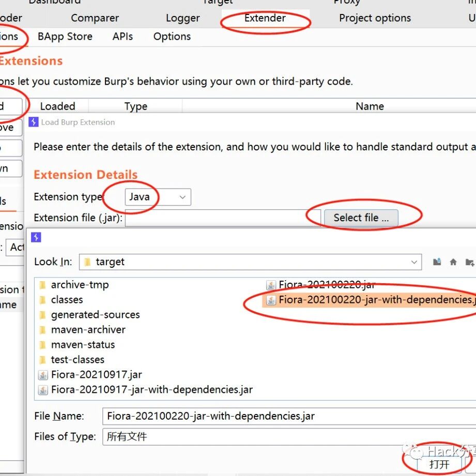Go up one folder level icon
476x476 pixels.
[437, 262]
